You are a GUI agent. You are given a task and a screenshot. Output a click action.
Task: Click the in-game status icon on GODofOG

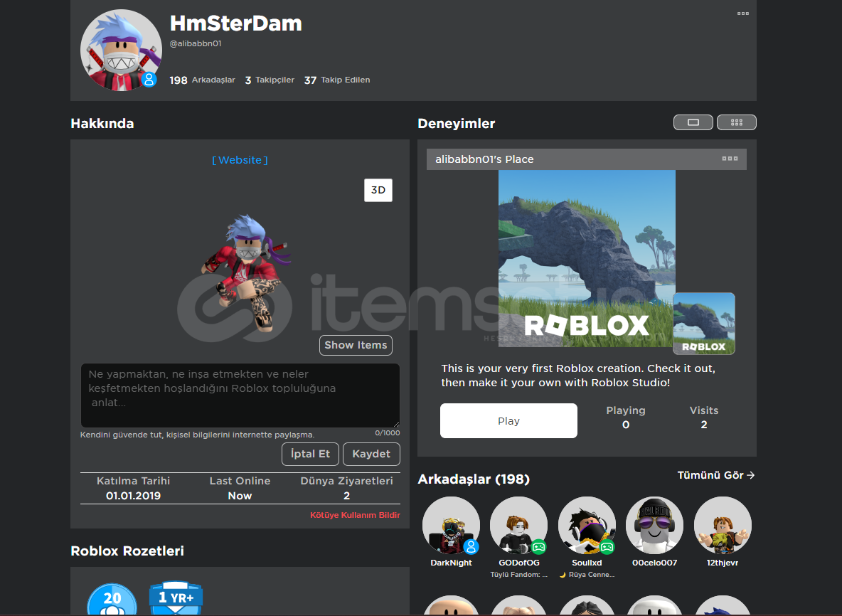click(x=538, y=547)
